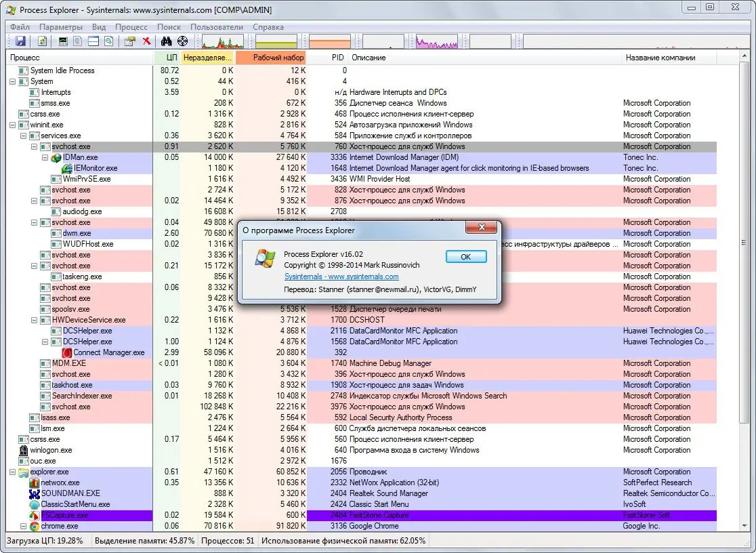Collapse the HWDeviceService.exe tree node
The width and height of the screenshot is (756, 553).
point(35,320)
